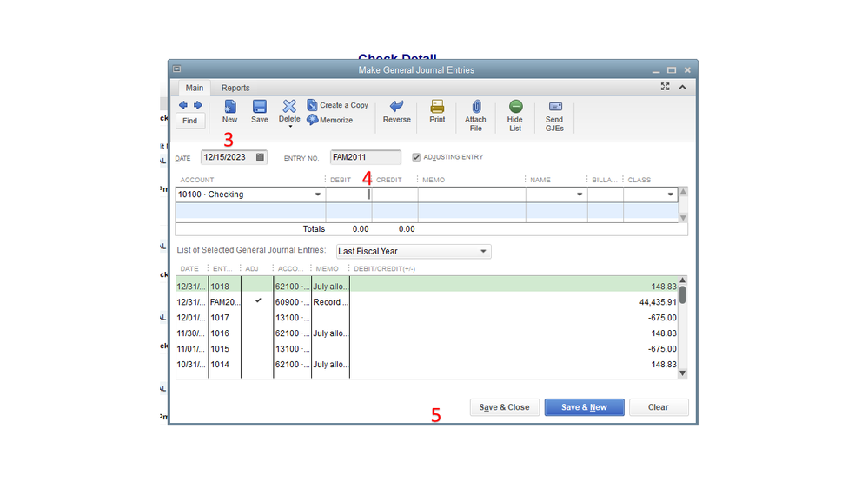The width and height of the screenshot is (868, 488).
Task: Click the Credit cell in first row
Action: 394,195
